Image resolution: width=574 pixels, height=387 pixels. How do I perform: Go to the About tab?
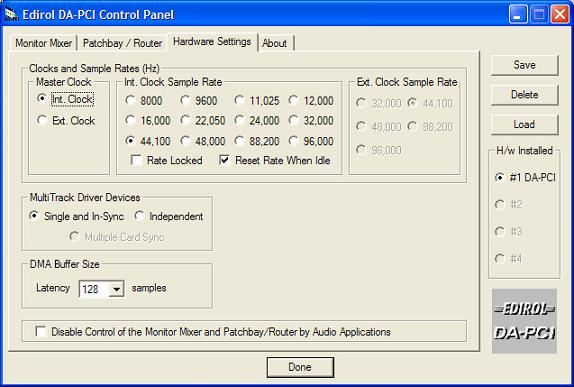tap(274, 43)
